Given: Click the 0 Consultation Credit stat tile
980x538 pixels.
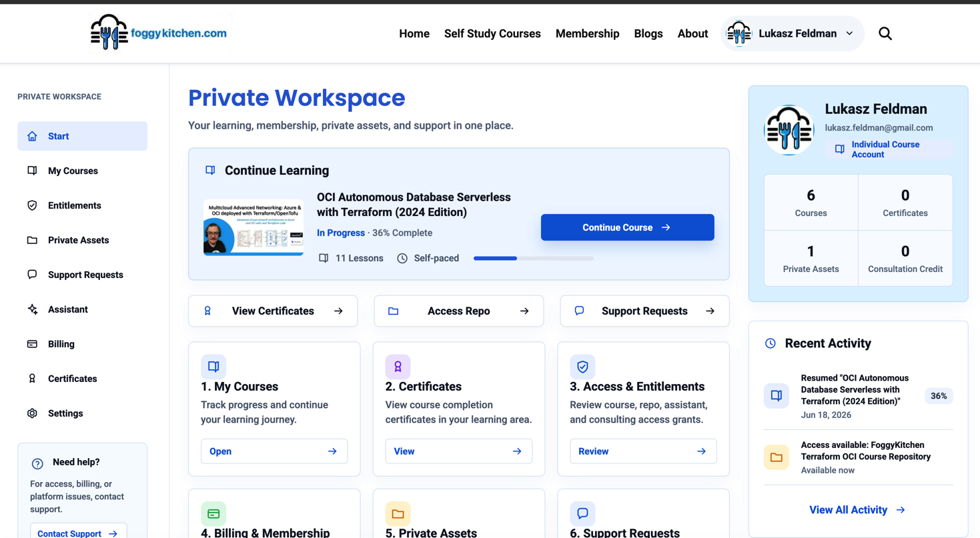Looking at the screenshot, I should pos(905,259).
